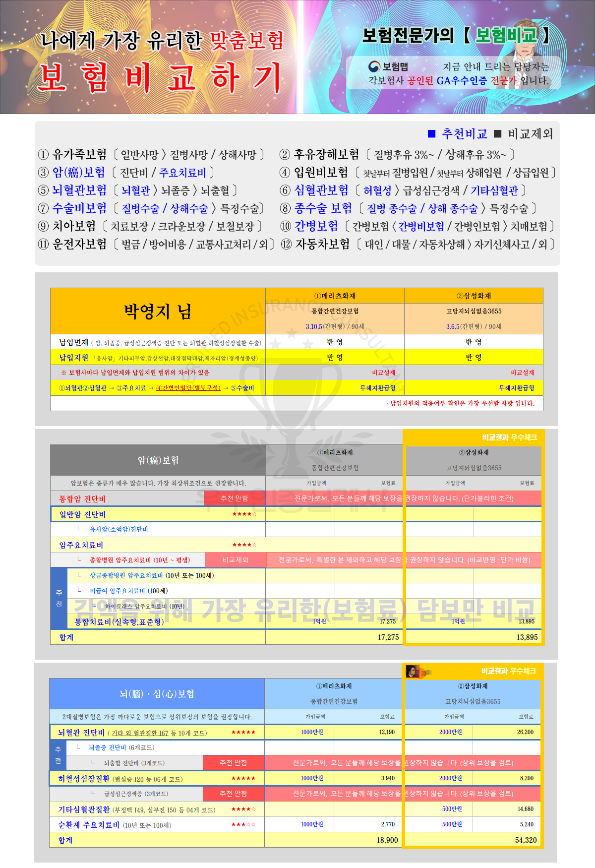This screenshot has width=595, height=868.
Task: Click the blue 기타심혈관 text in item ⑥
Action: point(494,190)
